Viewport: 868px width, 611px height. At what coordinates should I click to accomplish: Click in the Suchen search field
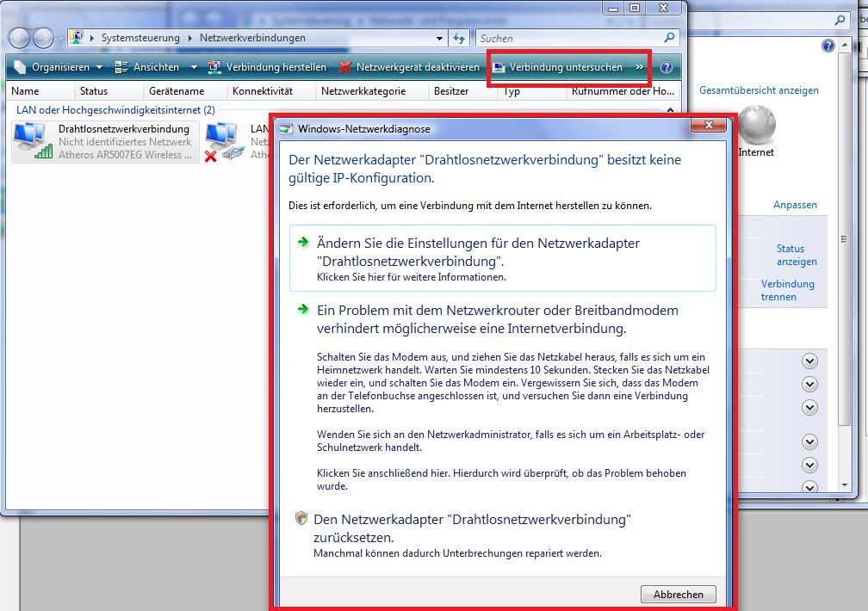568,38
